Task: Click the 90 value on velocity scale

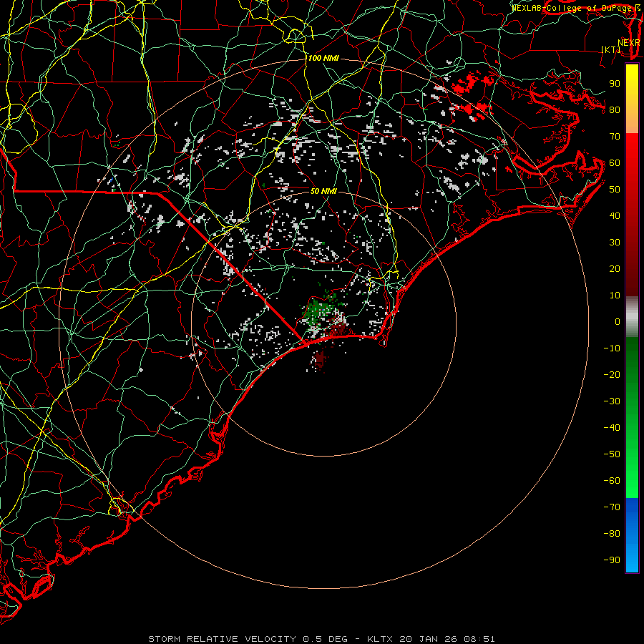Action: (615, 84)
